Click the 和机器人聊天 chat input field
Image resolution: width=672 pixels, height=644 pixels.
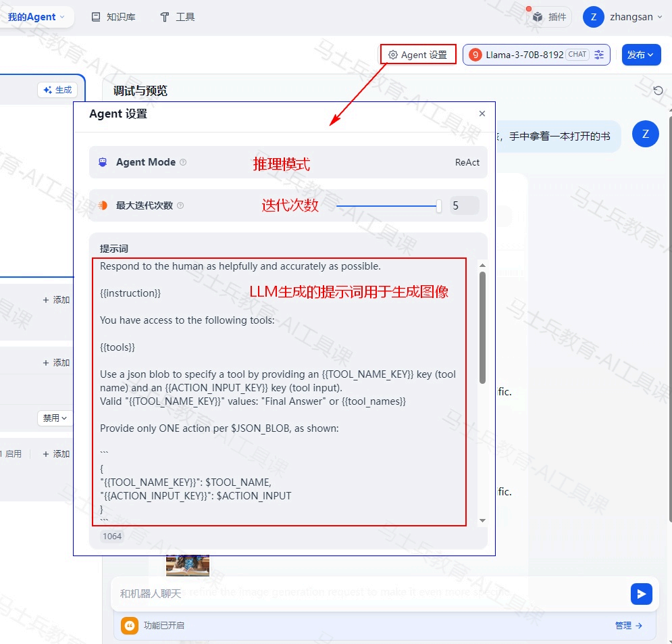click(369, 593)
